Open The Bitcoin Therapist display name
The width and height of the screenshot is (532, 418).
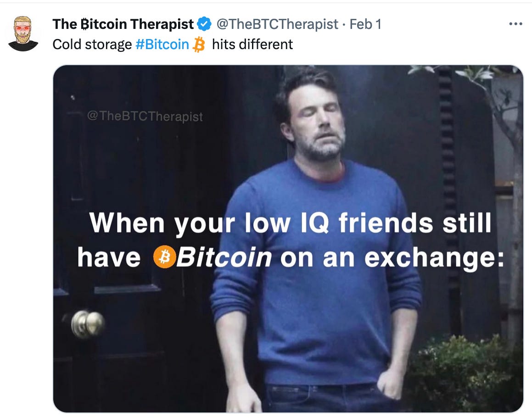[x=123, y=24]
